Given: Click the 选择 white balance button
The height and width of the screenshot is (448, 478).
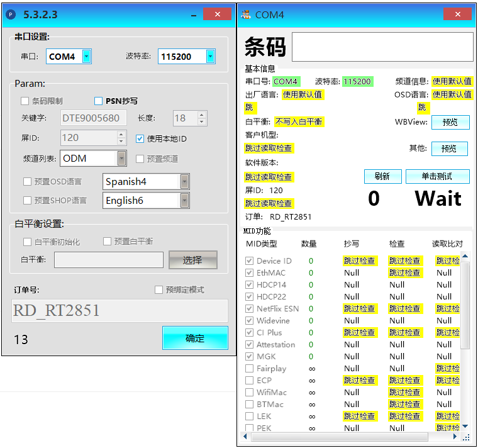Looking at the screenshot, I should (192, 260).
